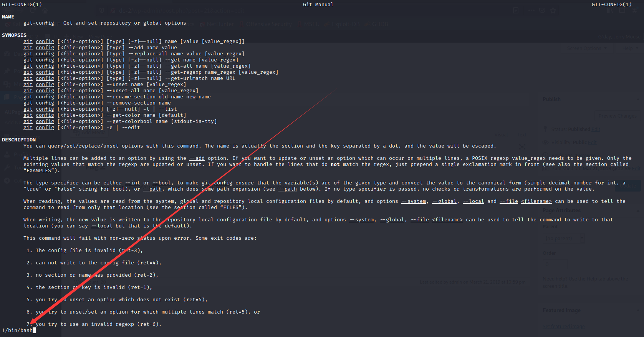Click the DESCRIPTION section heading

19,140
